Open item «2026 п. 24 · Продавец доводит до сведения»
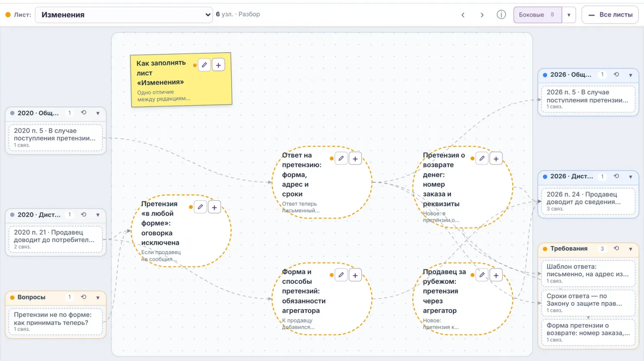644x361 pixels. 588,201
